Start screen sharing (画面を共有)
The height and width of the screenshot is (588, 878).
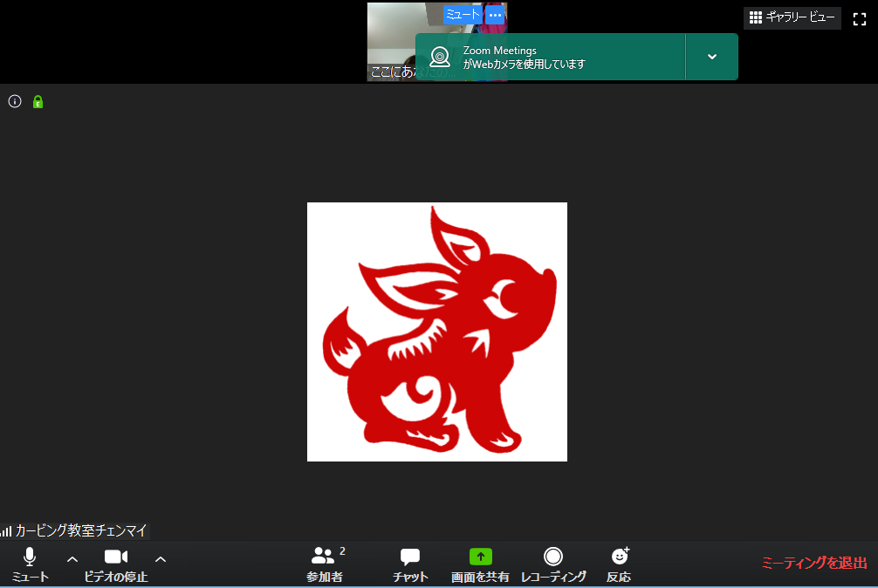[480, 564]
